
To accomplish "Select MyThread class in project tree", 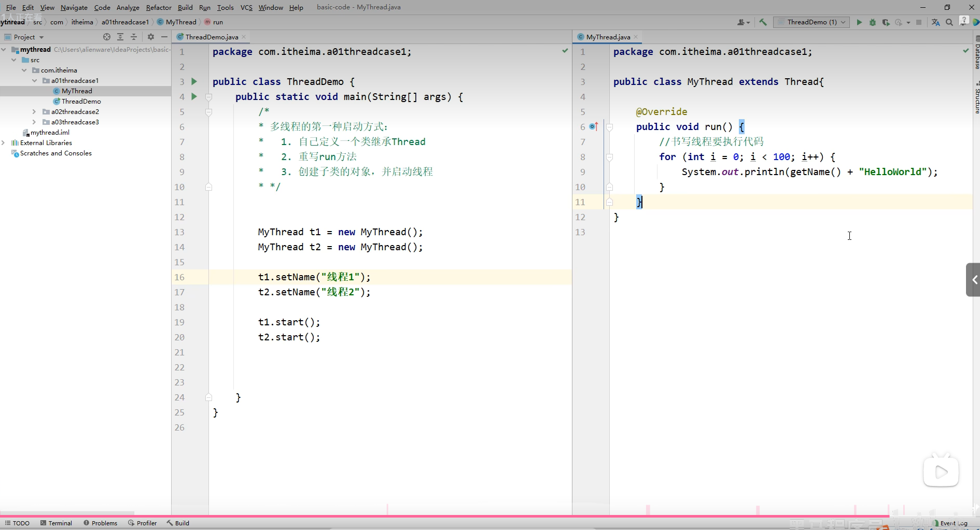I will click(77, 91).
